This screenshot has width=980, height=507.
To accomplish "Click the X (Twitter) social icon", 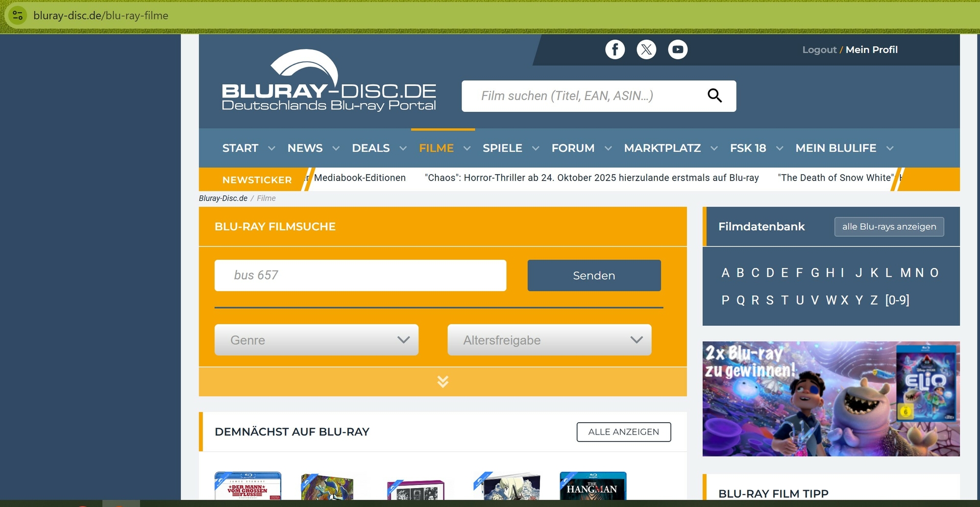I will (x=646, y=50).
